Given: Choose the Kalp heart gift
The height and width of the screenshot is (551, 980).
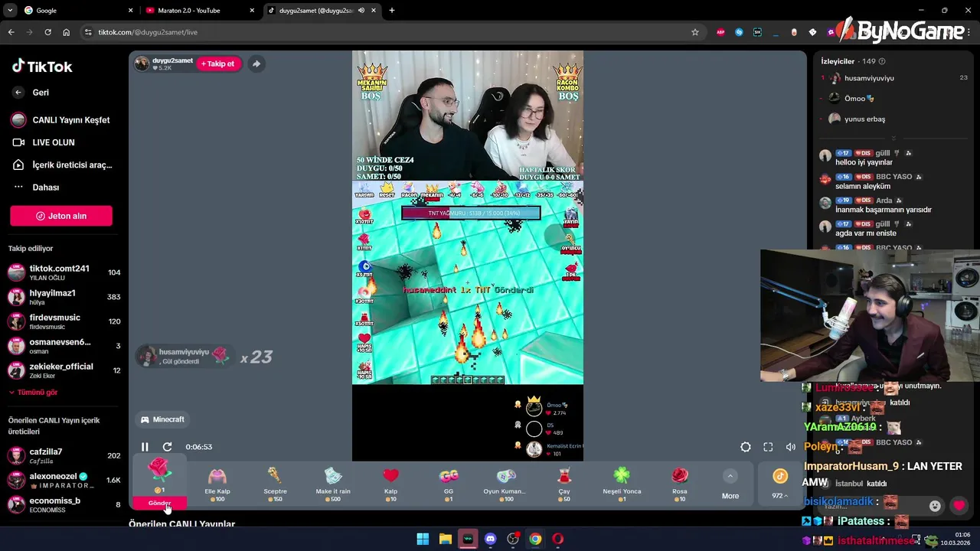Looking at the screenshot, I should click(390, 484).
